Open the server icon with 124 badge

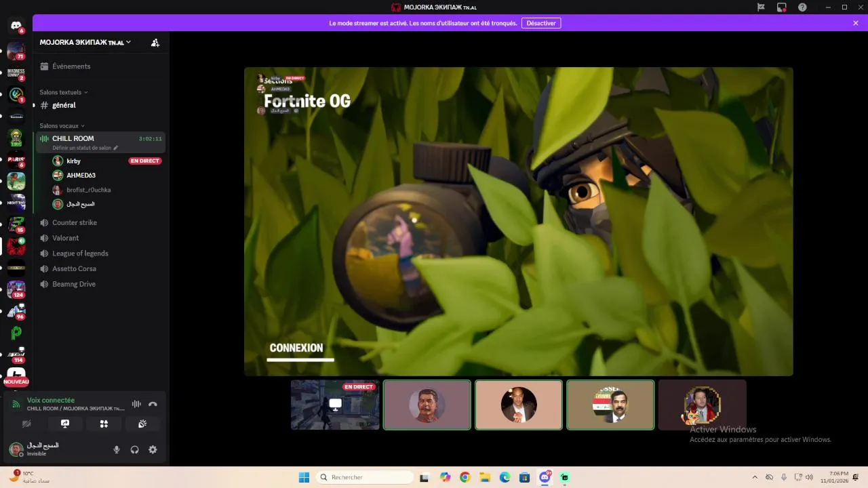pyautogui.click(x=16, y=289)
